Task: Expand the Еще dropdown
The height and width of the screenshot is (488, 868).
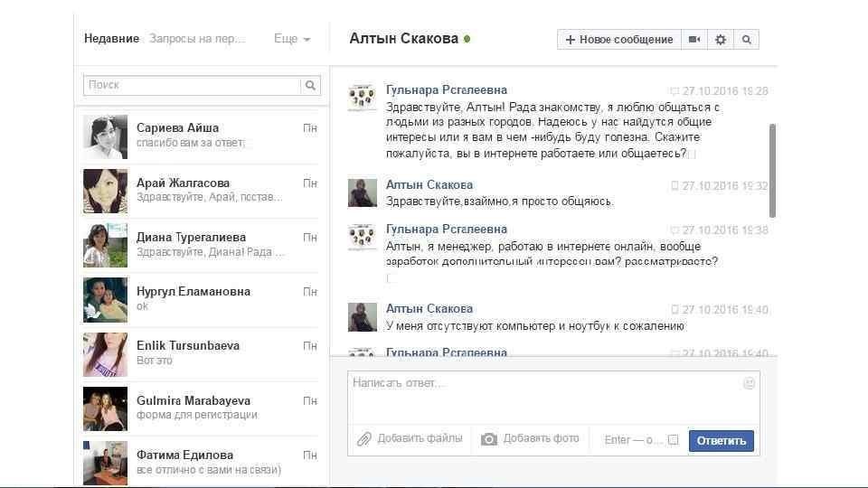Action: (x=292, y=39)
